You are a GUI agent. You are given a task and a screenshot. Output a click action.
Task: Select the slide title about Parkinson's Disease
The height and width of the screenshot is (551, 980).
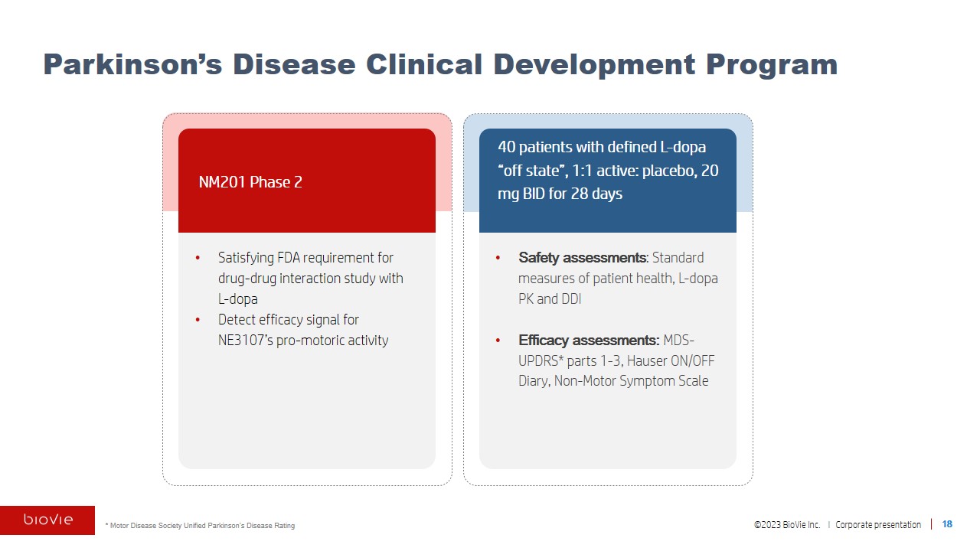[439, 64]
